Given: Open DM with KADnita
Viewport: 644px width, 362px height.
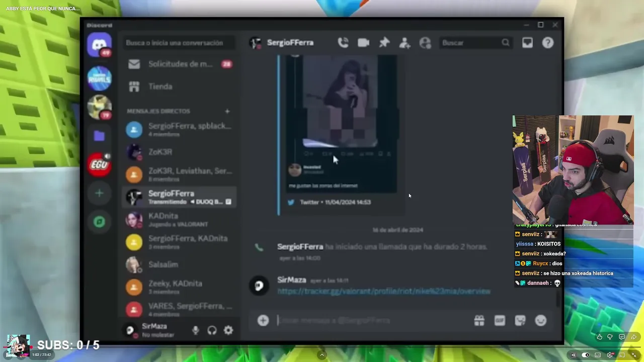Looking at the screenshot, I should click(x=179, y=219).
